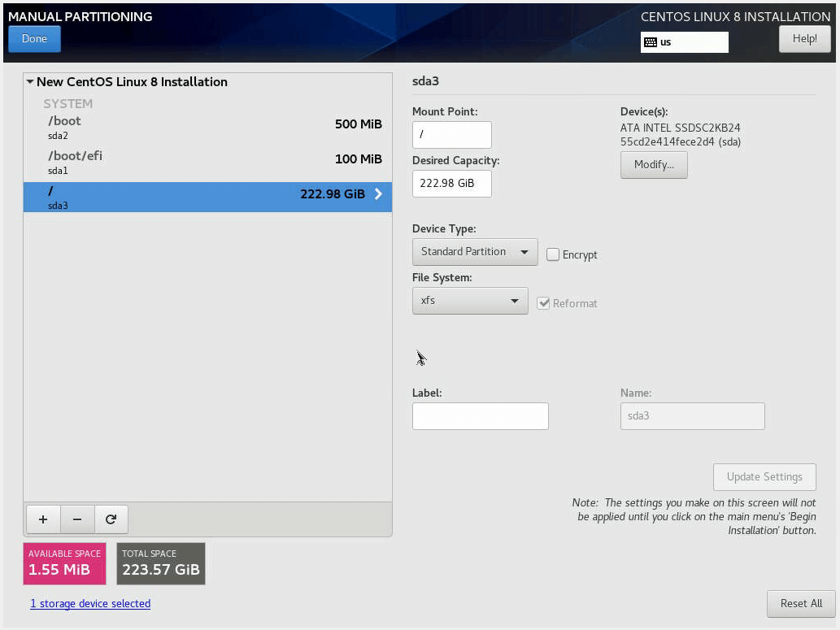The height and width of the screenshot is (630, 840).
Task: Collapse New CentOS Linux 8 Installation tree
Action: [31, 82]
